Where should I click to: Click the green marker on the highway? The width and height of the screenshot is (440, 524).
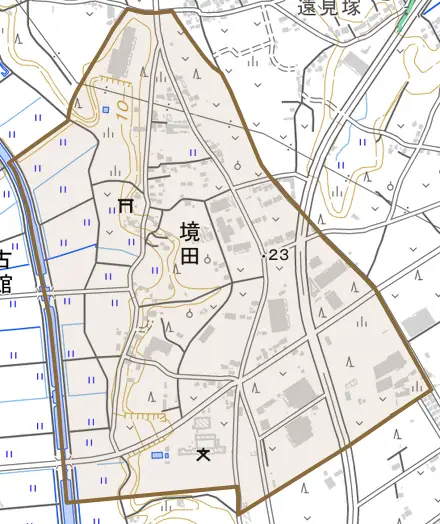[x=406, y=16]
